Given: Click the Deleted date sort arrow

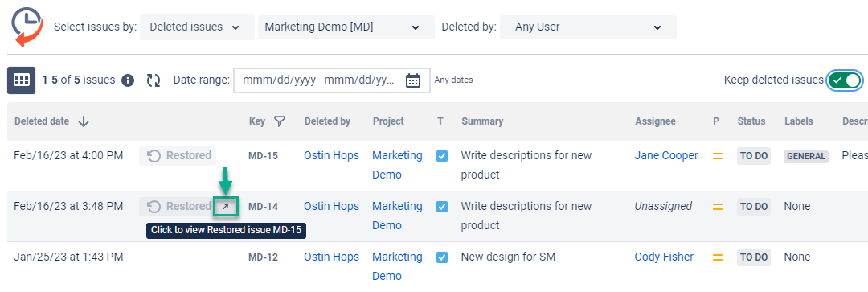Looking at the screenshot, I should point(84,121).
